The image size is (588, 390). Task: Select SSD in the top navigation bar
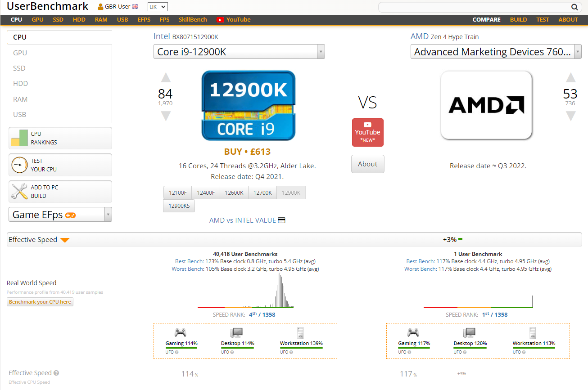pyautogui.click(x=58, y=20)
